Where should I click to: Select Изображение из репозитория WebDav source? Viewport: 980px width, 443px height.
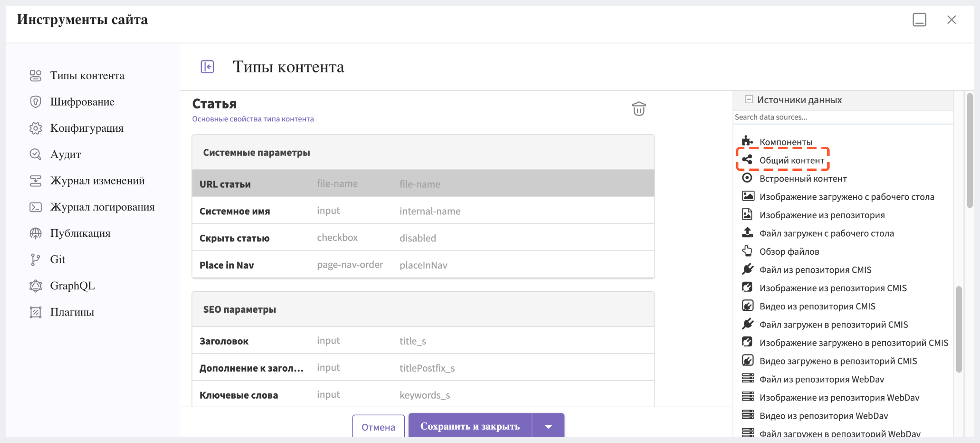pos(839,397)
